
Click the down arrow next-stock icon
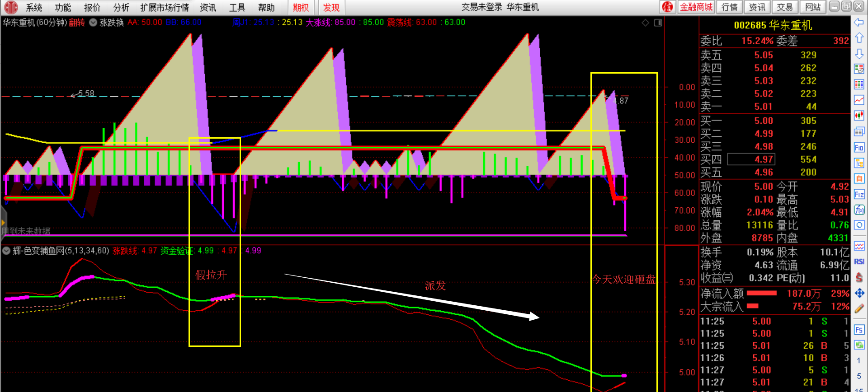[859, 54]
